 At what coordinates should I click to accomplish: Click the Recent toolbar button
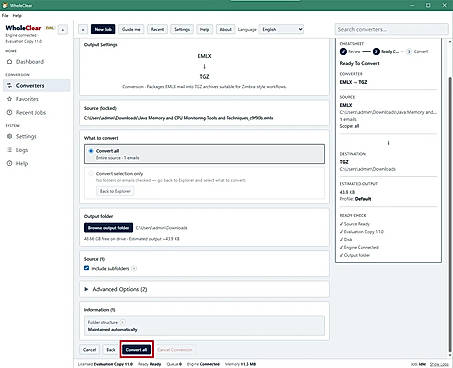point(157,29)
